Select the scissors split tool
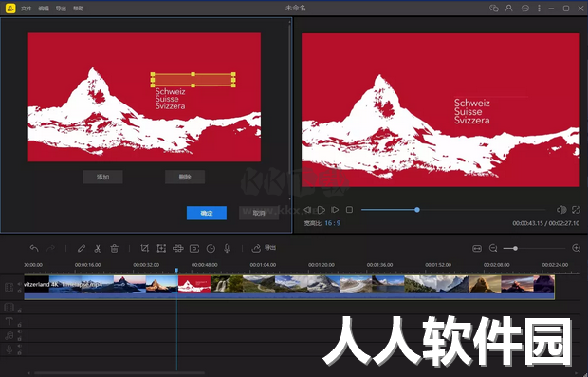The height and width of the screenshot is (377, 588). pos(98,248)
